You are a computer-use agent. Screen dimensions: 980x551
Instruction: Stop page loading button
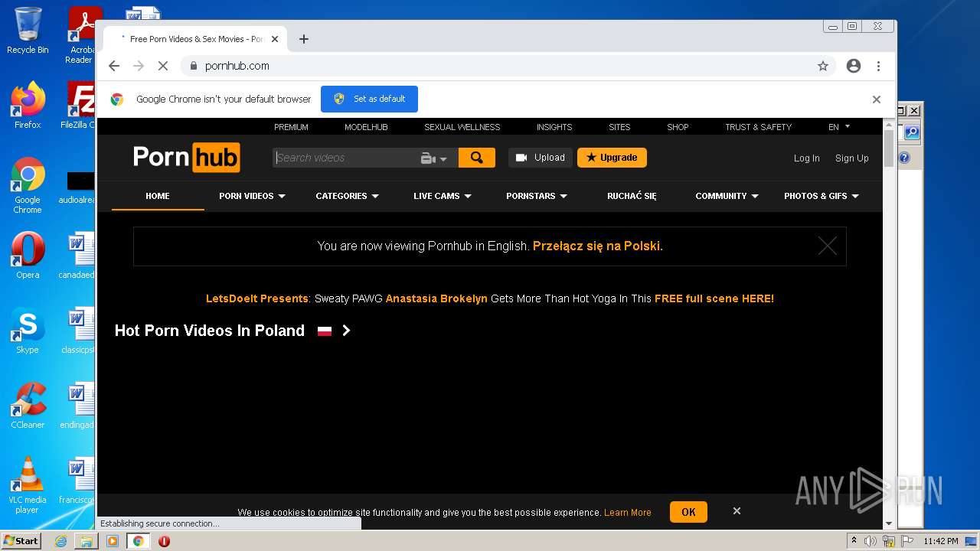pos(162,66)
